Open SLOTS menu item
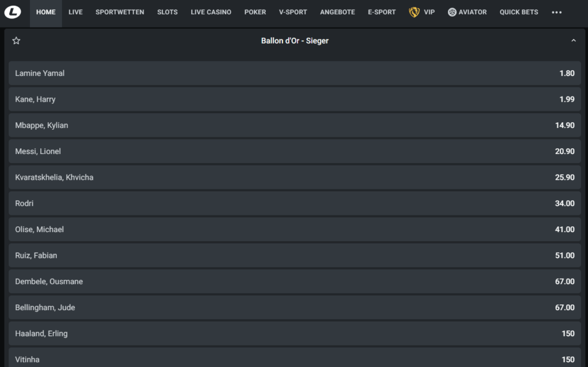The height and width of the screenshot is (367, 588). [167, 12]
